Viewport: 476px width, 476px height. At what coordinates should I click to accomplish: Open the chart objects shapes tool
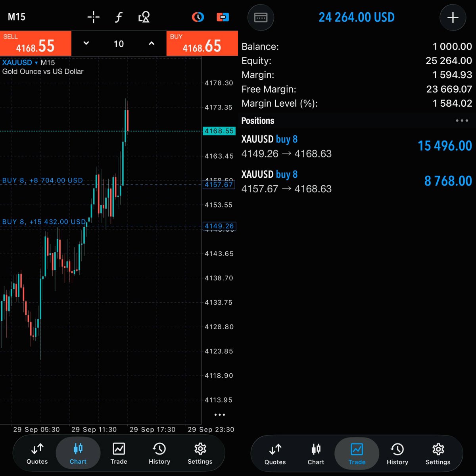point(144,17)
